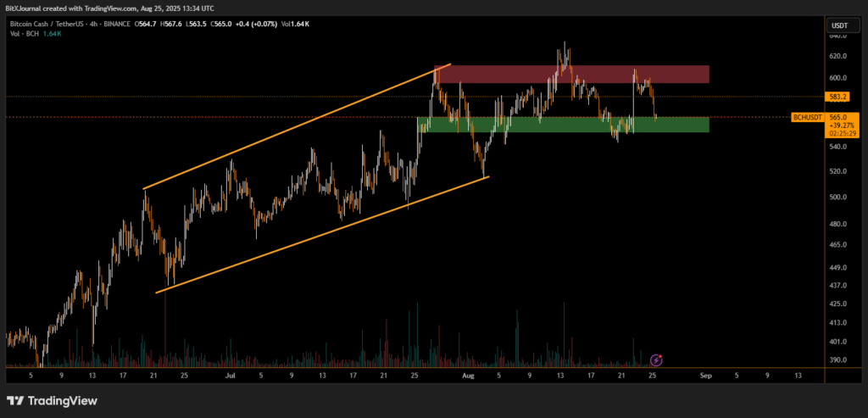Click the 500.0 level on price axis
The height and width of the screenshot is (418, 868).
click(x=839, y=198)
